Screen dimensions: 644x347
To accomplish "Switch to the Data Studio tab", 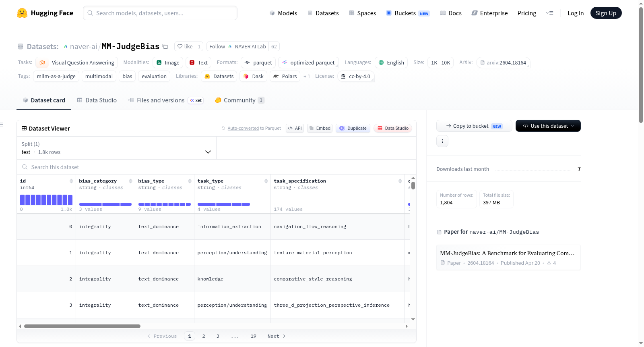I will coord(97,100).
